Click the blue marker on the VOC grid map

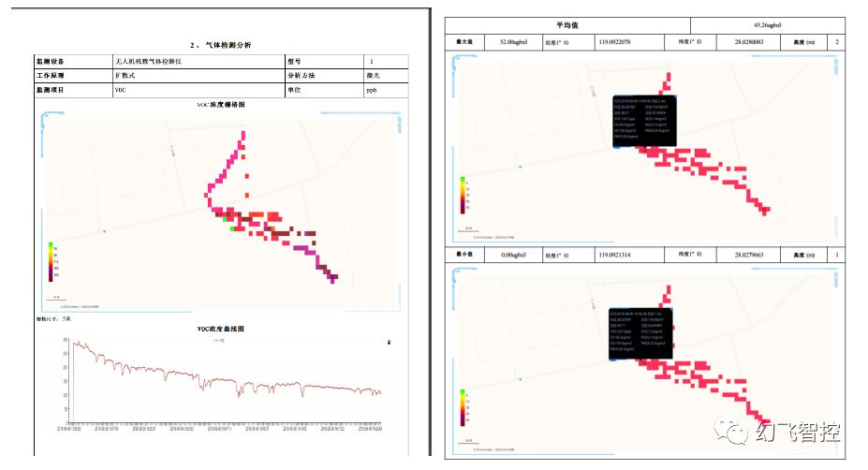click(105, 231)
